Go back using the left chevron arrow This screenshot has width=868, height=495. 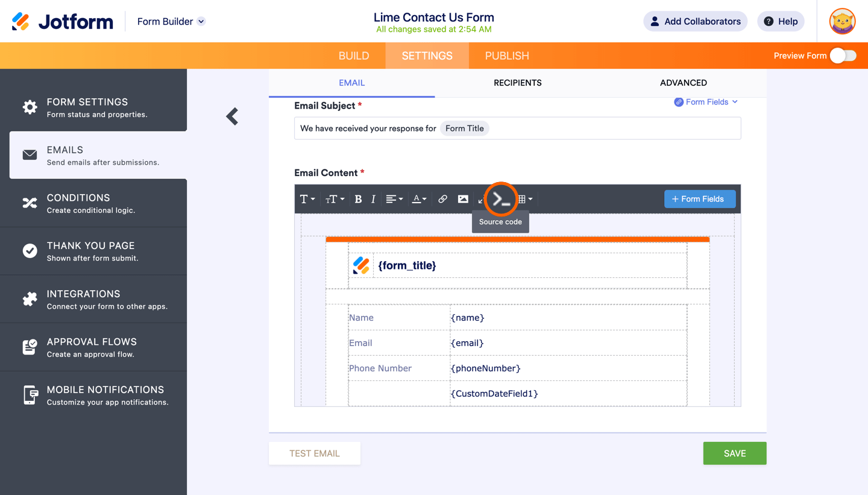232,116
